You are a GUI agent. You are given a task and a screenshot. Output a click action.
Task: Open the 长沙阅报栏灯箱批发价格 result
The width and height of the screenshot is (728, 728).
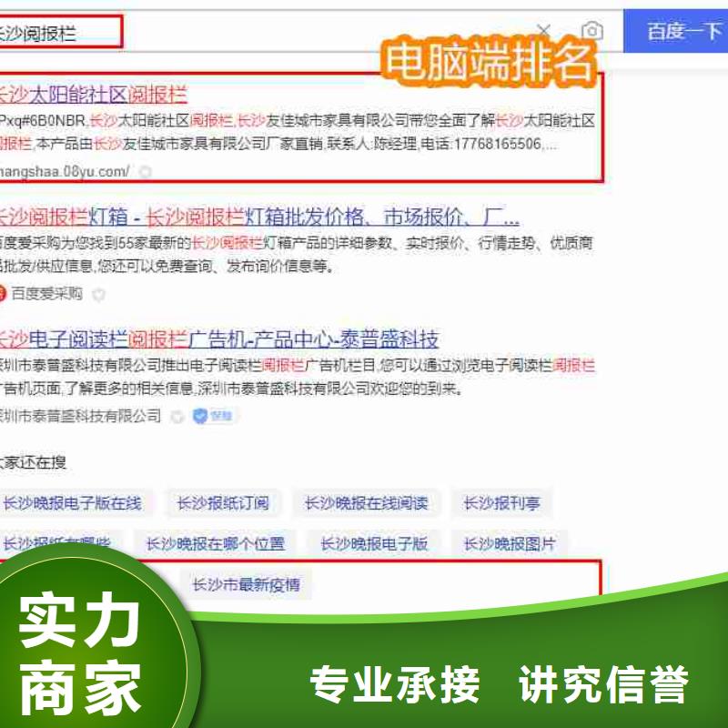(259, 217)
